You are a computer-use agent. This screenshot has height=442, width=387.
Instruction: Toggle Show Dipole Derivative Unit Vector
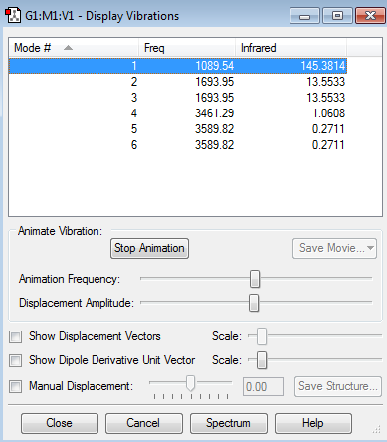[16, 361]
